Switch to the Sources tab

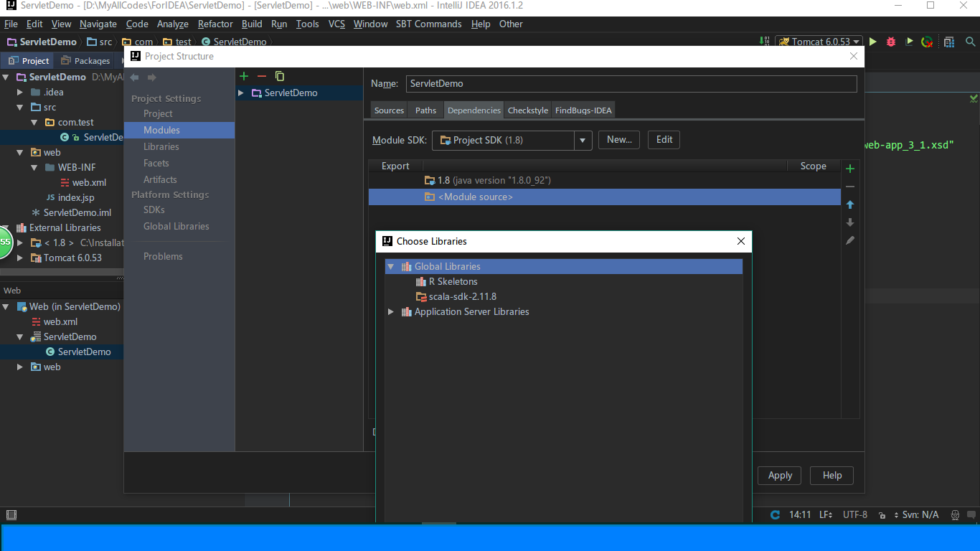tap(389, 110)
